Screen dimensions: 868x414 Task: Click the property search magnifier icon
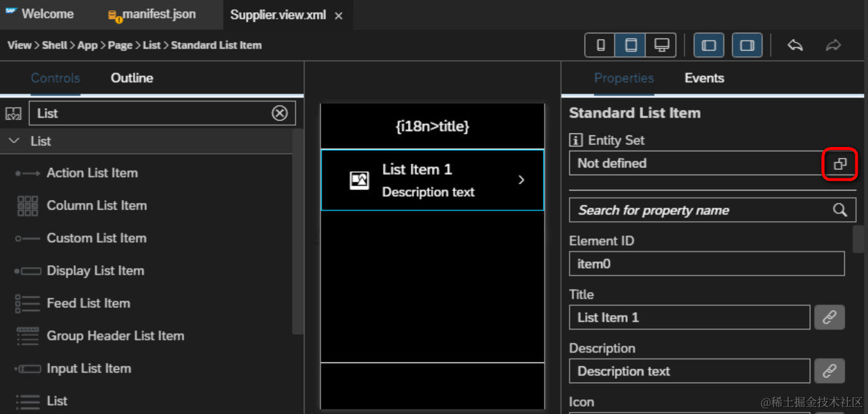(840, 210)
